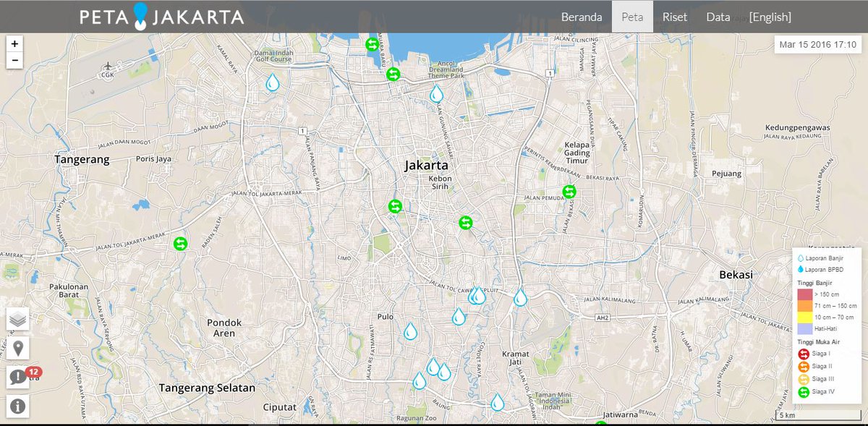The image size is (868, 426).
Task: Click the Tangerang Selatan label
Action: [207, 388]
